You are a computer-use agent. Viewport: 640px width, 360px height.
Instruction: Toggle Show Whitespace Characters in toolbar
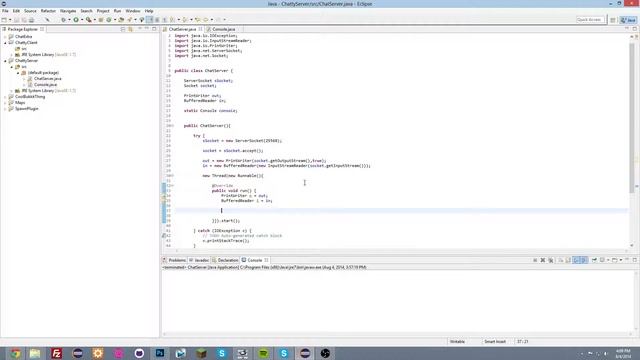coord(164,20)
